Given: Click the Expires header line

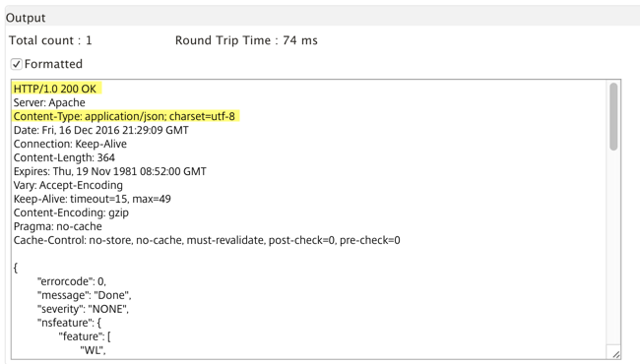Looking at the screenshot, I should tap(110, 171).
